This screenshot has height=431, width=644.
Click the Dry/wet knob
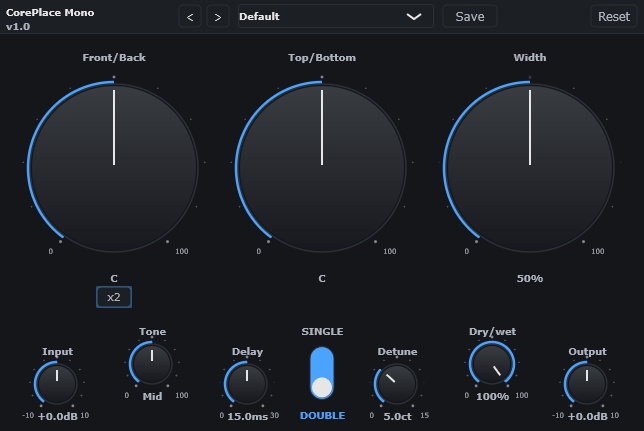[492, 364]
